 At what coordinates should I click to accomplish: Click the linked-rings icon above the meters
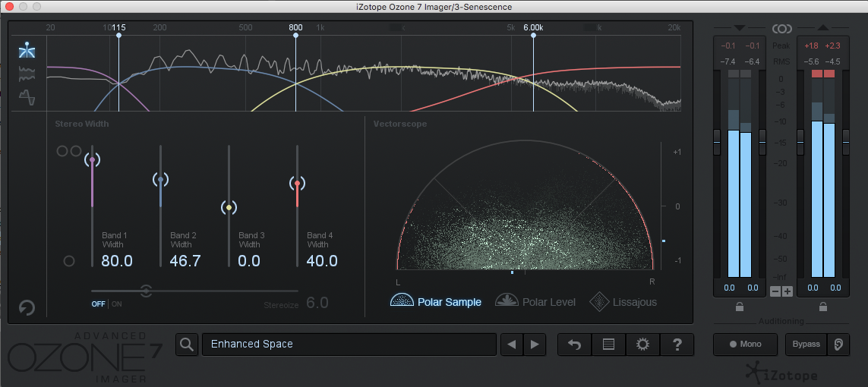point(781,28)
